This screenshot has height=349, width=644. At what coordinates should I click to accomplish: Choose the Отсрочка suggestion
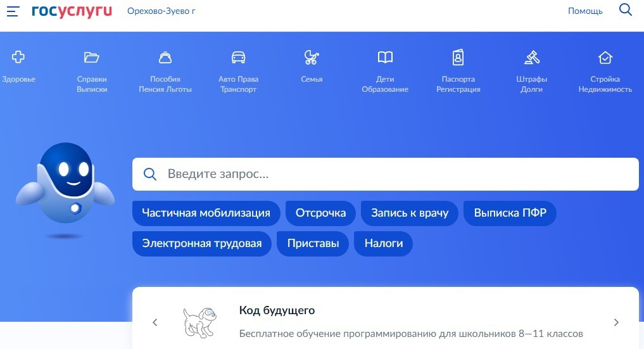[x=320, y=213]
